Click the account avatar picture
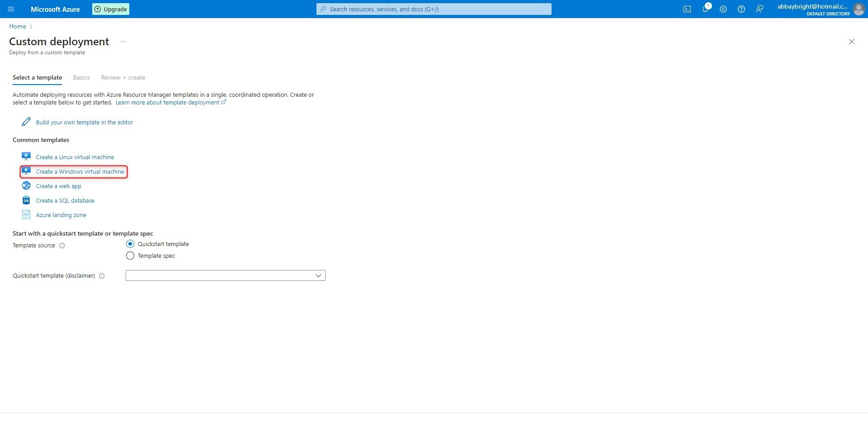This screenshot has height=431, width=868. (859, 9)
